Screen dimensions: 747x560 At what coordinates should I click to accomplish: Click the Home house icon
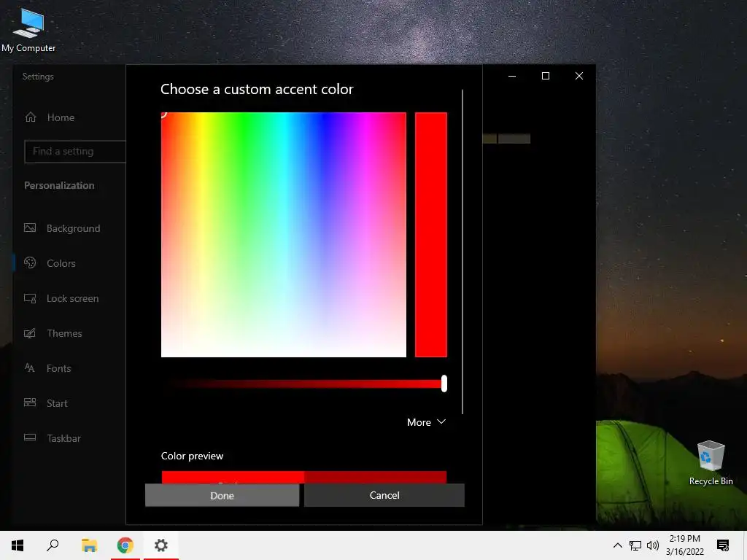coord(31,117)
